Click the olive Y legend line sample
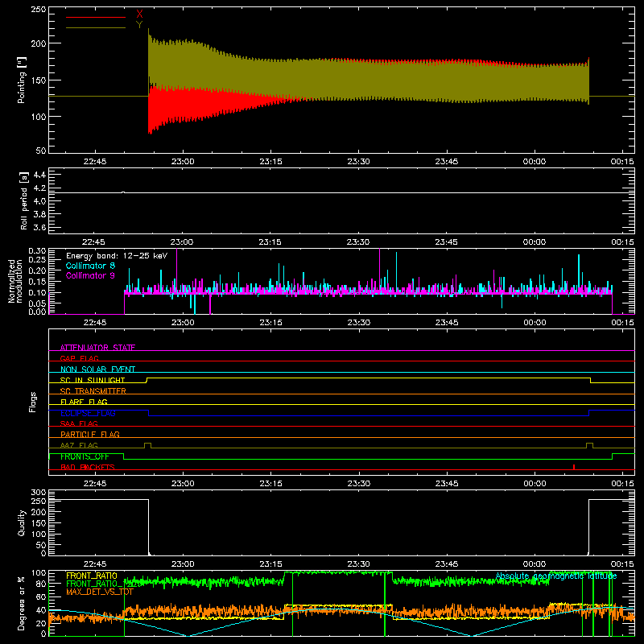 (96, 27)
